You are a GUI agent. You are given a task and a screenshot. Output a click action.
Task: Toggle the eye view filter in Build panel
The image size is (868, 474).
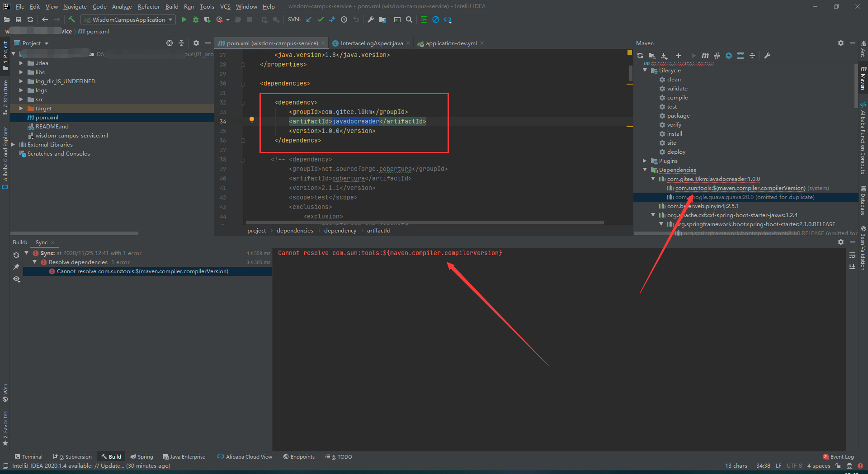point(16,279)
